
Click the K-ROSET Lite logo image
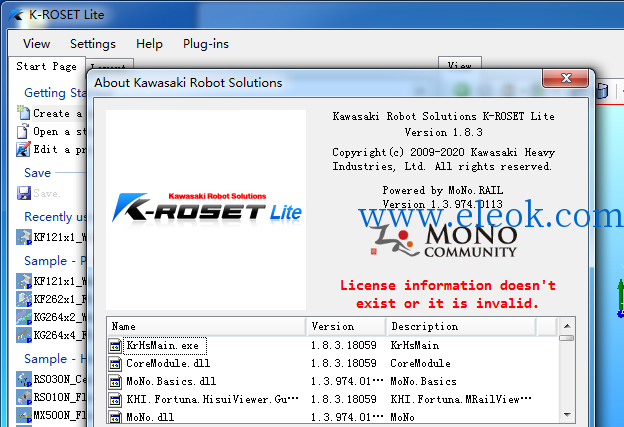[206, 210]
